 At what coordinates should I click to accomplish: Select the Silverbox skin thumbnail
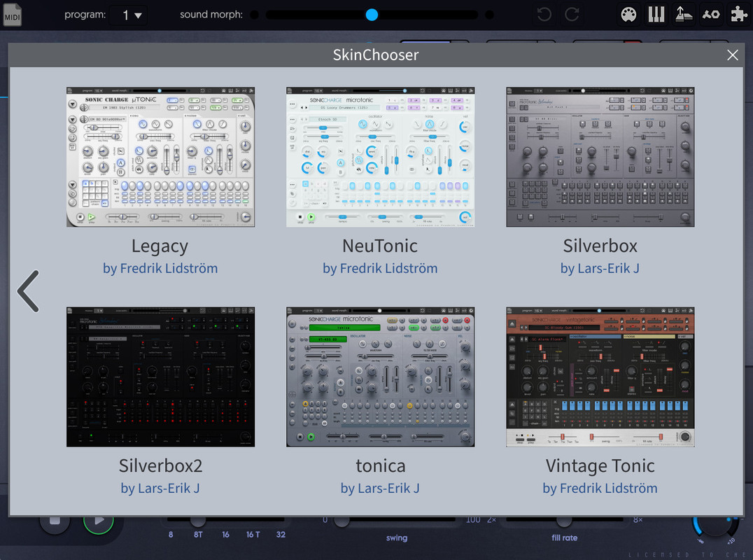[600, 157]
